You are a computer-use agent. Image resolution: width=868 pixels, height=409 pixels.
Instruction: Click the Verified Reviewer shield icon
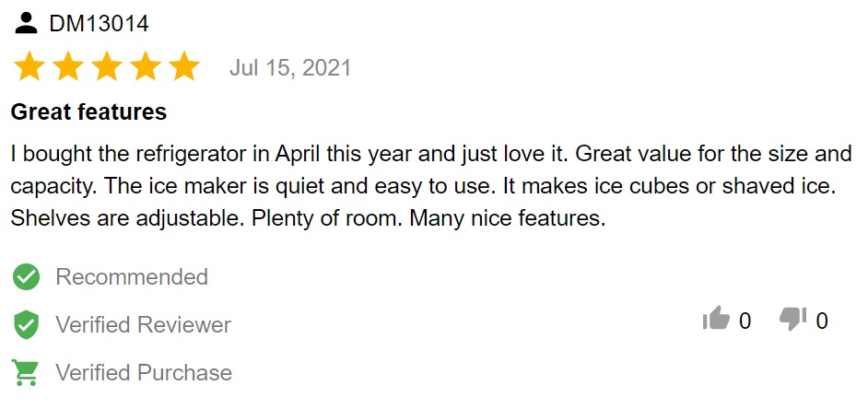click(26, 325)
